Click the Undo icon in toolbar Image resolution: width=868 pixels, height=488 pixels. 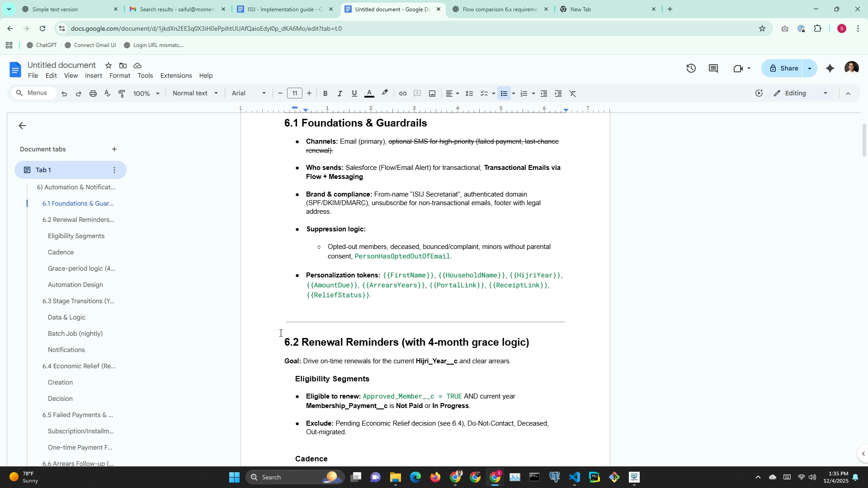pyautogui.click(x=64, y=94)
